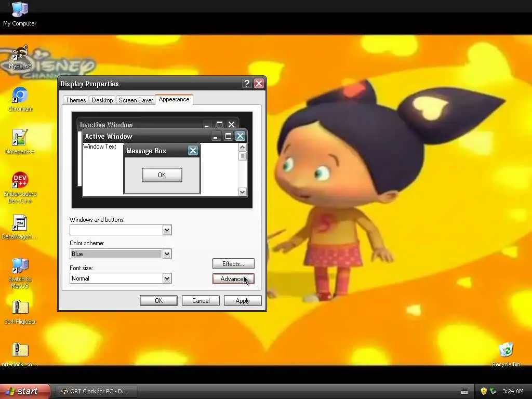Click the preview Message Box close icon
The image size is (532, 399).
[193, 151]
